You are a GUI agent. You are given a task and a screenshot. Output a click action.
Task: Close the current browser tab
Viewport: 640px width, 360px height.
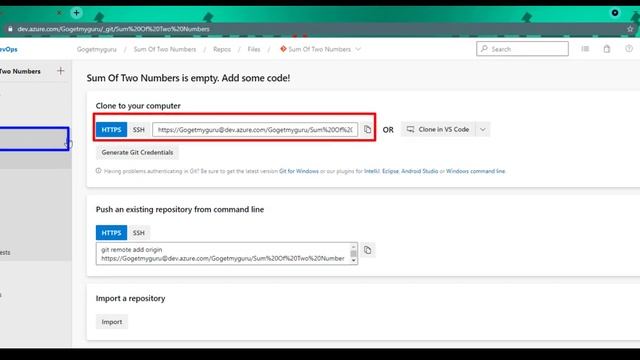59,13
